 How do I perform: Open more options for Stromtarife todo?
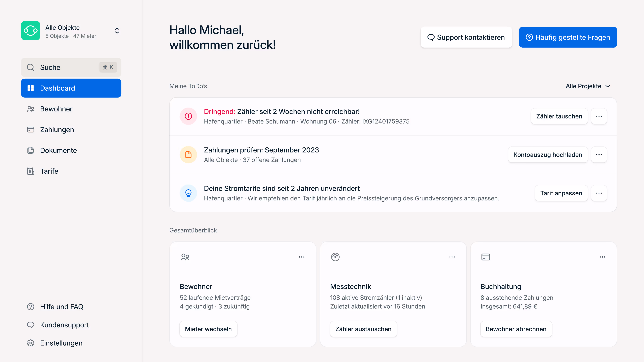(599, 193)
